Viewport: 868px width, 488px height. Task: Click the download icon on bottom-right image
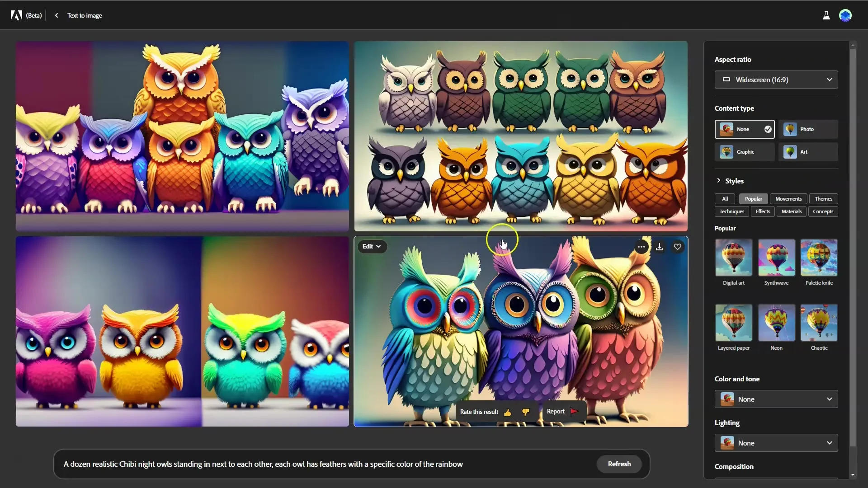coord(659,246)
